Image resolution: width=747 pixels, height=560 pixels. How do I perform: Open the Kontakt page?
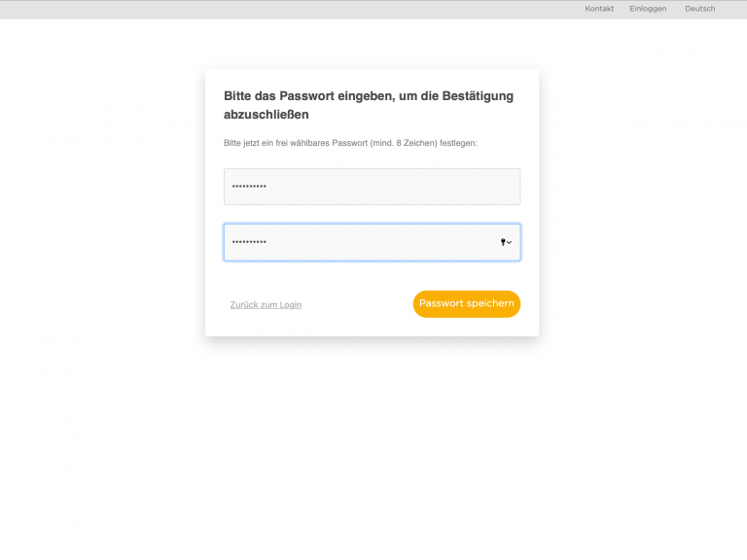tap(599, 9)
